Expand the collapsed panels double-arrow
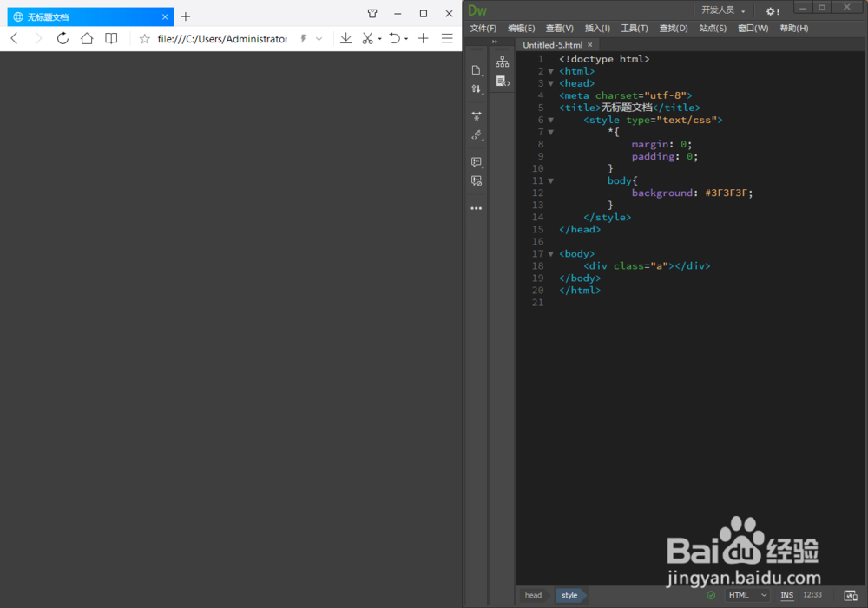 point(495,42)
